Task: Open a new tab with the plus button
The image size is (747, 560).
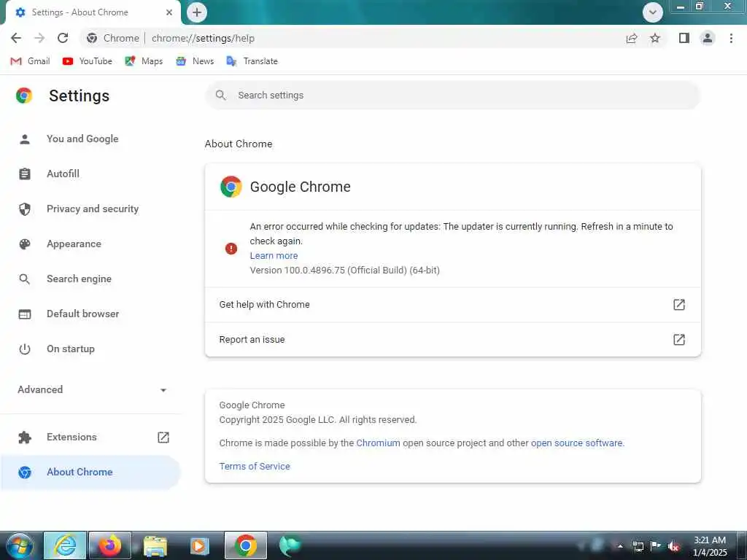Action: (197, 12)
